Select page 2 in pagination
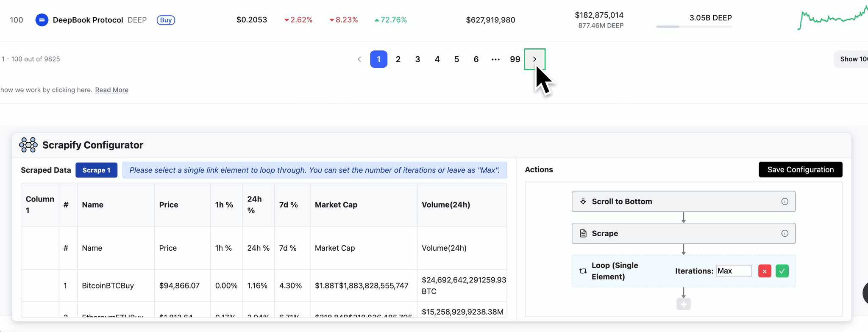 point(398,59)
